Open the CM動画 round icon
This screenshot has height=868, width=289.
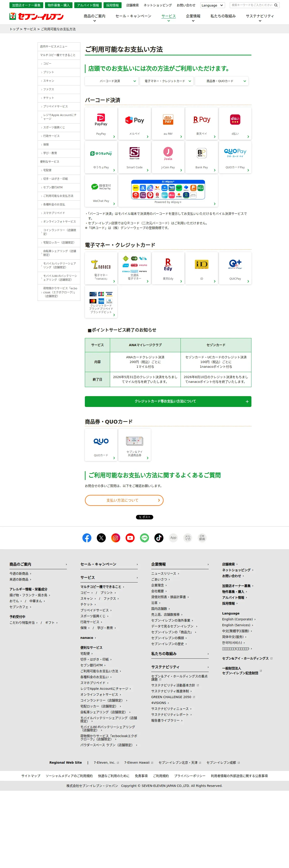tap(202, 538)
